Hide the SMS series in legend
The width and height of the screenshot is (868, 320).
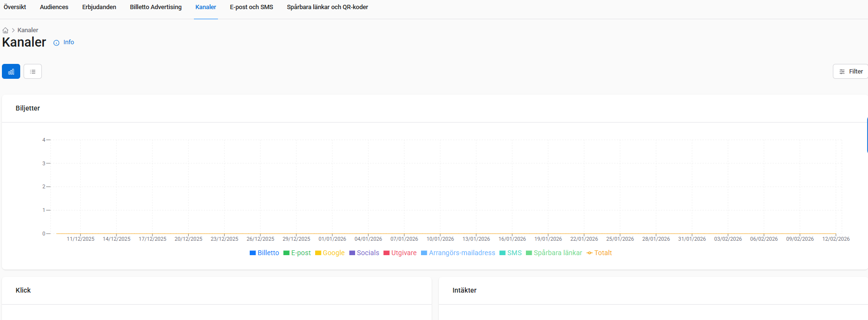[511, 253]
